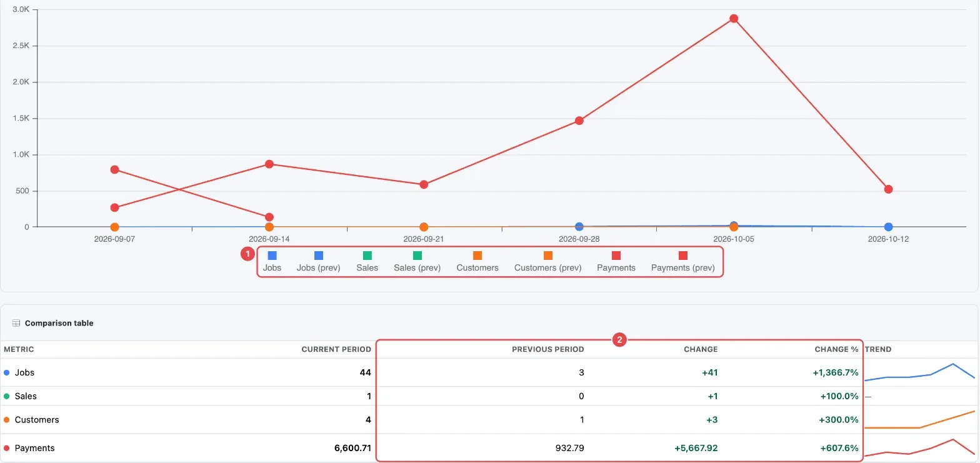The image size is (980, 463).
Task: Click the +300.0% Customers change percent
Action: (x=839, y=420)
